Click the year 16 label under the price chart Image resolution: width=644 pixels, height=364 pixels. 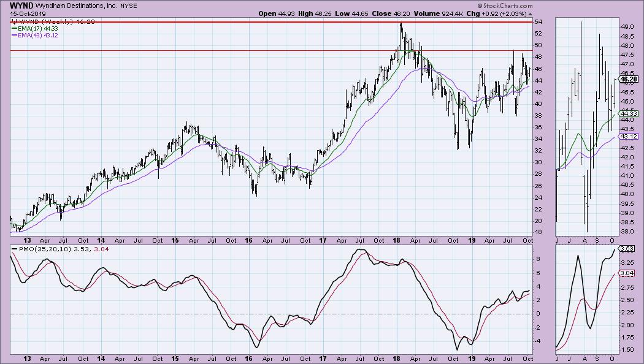[248, 240]
